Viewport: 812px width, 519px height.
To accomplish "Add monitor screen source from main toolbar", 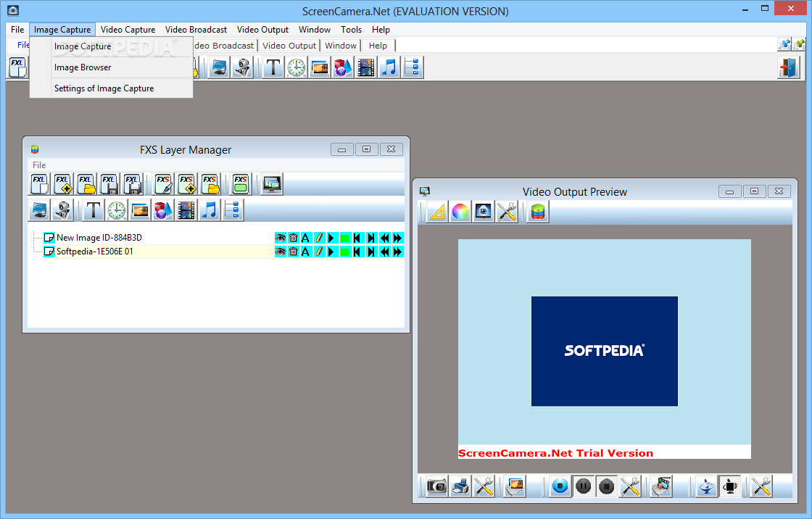I will coord(219,67).
